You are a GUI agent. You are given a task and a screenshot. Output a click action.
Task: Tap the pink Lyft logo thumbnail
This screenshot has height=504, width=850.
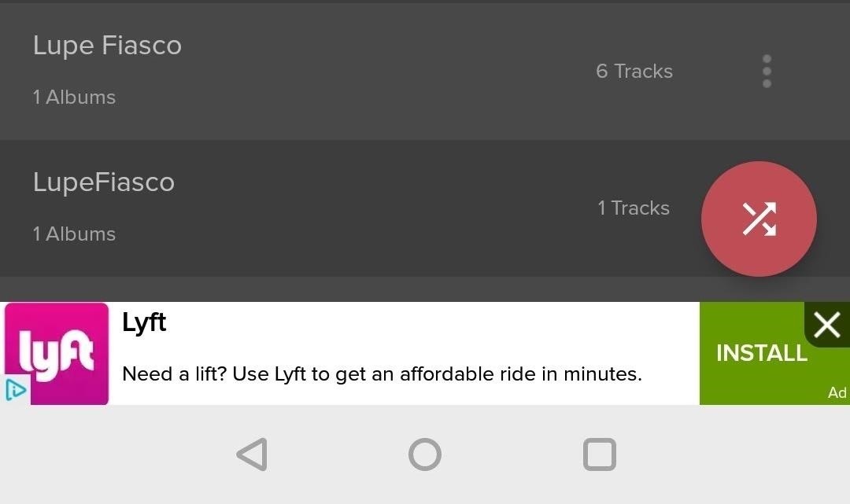point(57,354)
